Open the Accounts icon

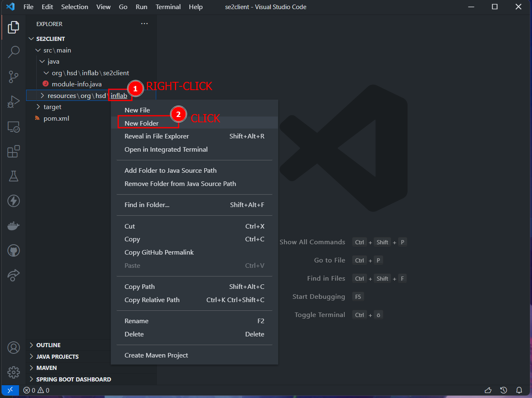tap(14, 348)
